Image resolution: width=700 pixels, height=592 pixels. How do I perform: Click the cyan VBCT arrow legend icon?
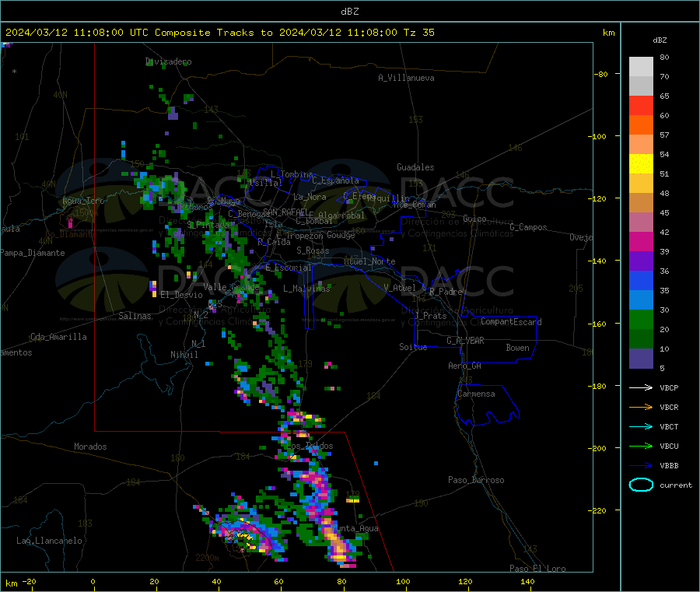pos(641,426)
